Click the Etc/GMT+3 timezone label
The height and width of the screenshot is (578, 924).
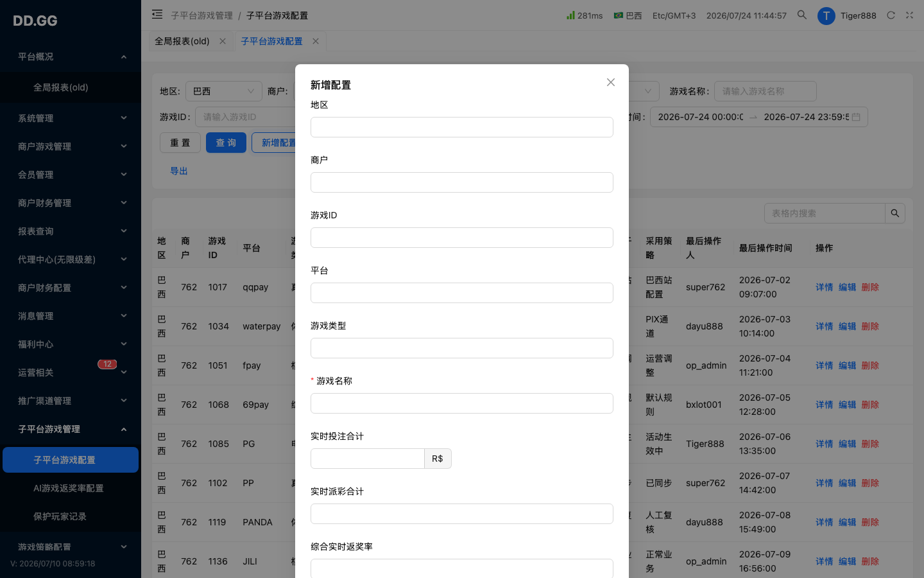point(674,15)
